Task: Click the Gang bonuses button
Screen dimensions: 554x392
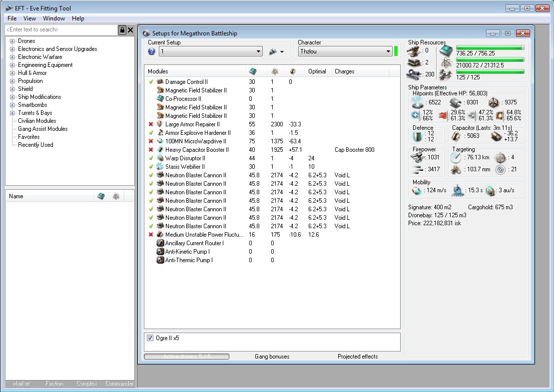Action: (x=272, y=357)
